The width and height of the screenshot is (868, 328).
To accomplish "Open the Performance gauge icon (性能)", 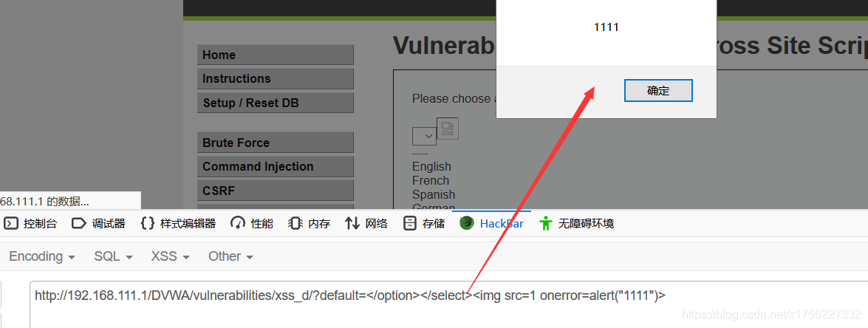I will coord(238,223).
